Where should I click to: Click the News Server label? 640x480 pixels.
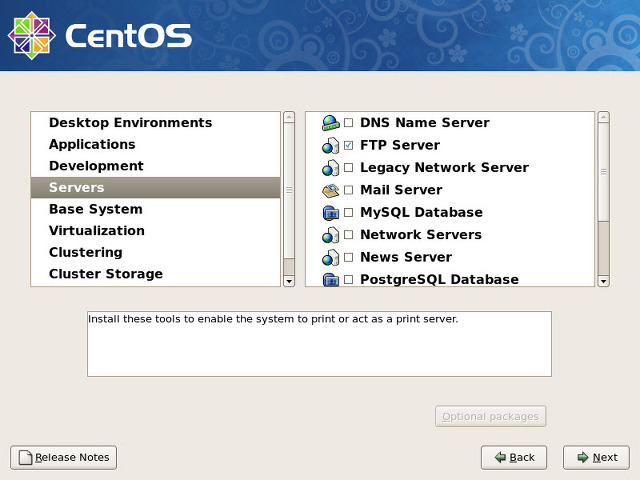coord(406,258)
